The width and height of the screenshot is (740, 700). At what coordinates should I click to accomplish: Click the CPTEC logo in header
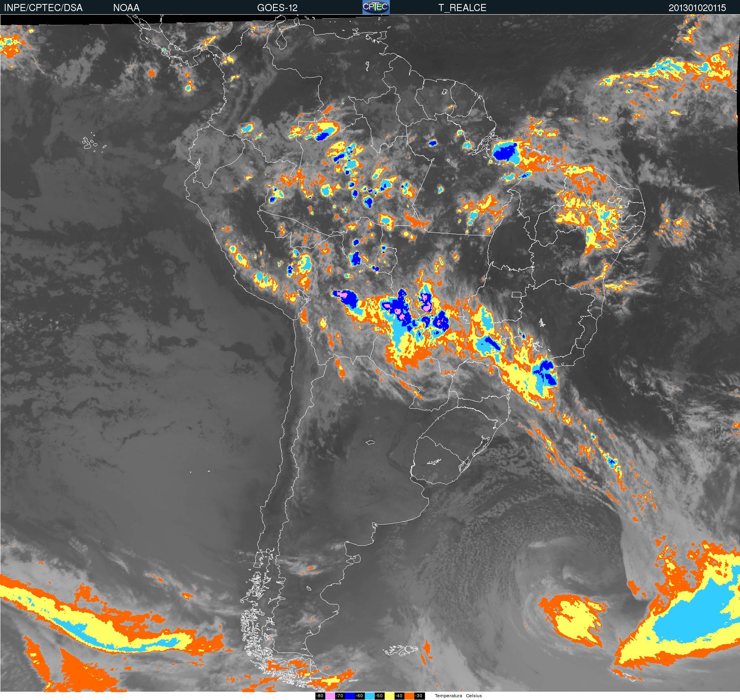[376, 7]
